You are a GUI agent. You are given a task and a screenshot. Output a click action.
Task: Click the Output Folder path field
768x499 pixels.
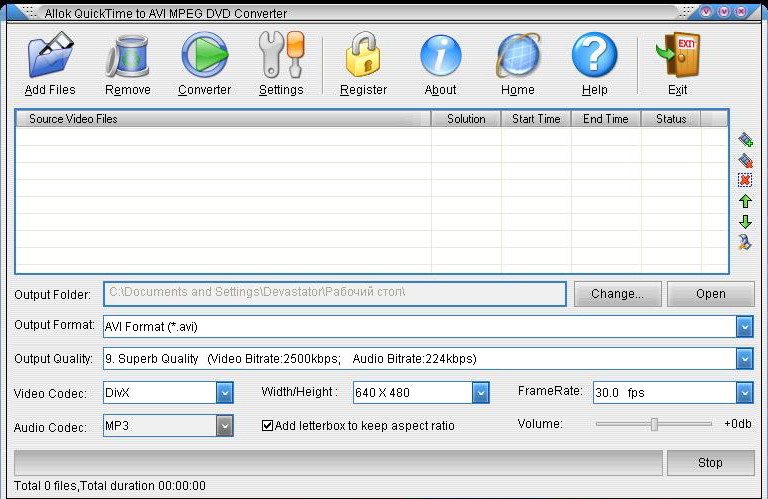(x=335, y=294)
